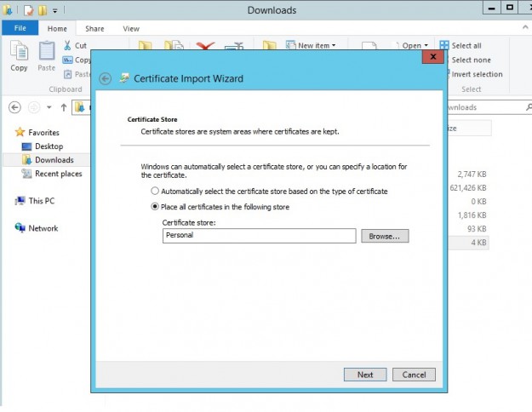532x412 pixels.
Task: Click the search magnifier in Explorer
Action: (x=529, y=107)
